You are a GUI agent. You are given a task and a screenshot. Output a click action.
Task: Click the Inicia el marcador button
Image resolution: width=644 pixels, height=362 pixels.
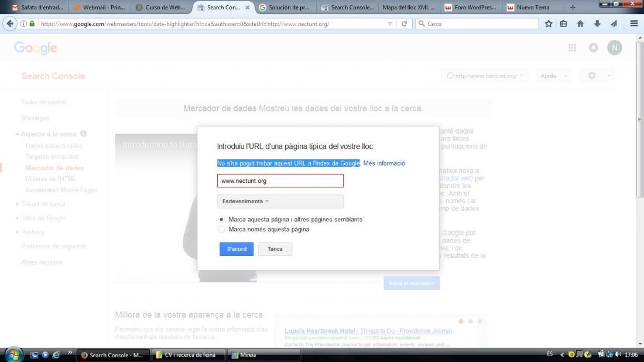pyautogui.click(x=412, y=283)
